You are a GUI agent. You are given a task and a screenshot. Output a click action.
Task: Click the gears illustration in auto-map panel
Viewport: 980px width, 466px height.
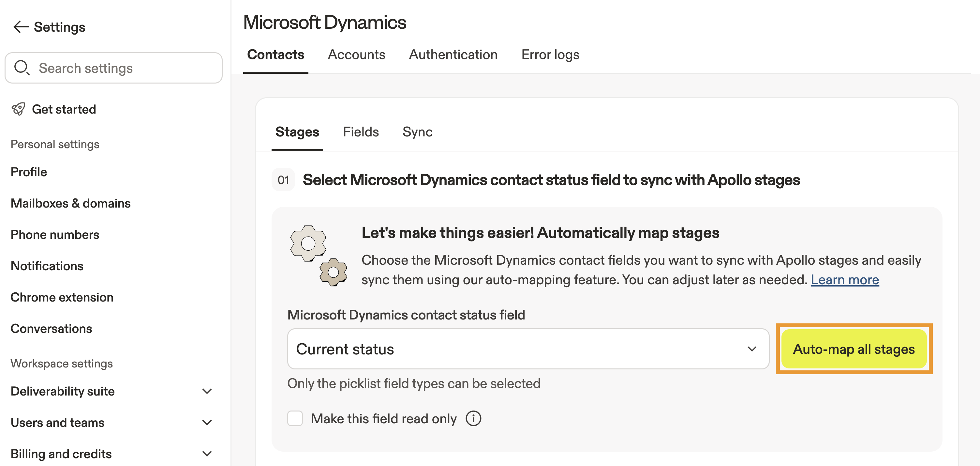(x=318, y=256)
